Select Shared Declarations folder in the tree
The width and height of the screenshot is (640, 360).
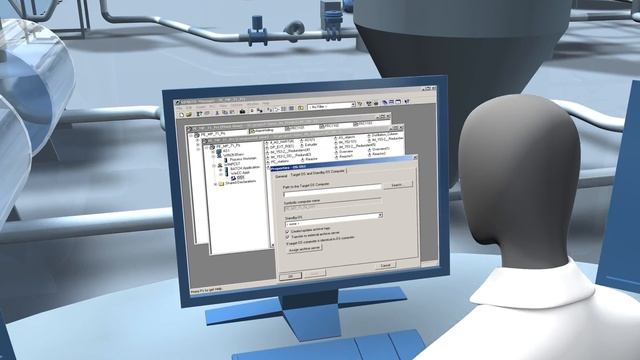240,182
